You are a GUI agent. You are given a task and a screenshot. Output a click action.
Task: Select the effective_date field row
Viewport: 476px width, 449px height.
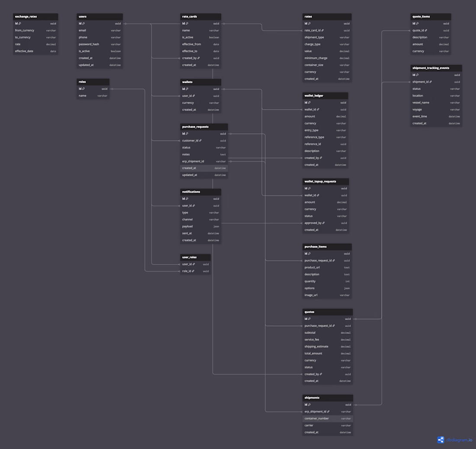(x=35, y=52)
